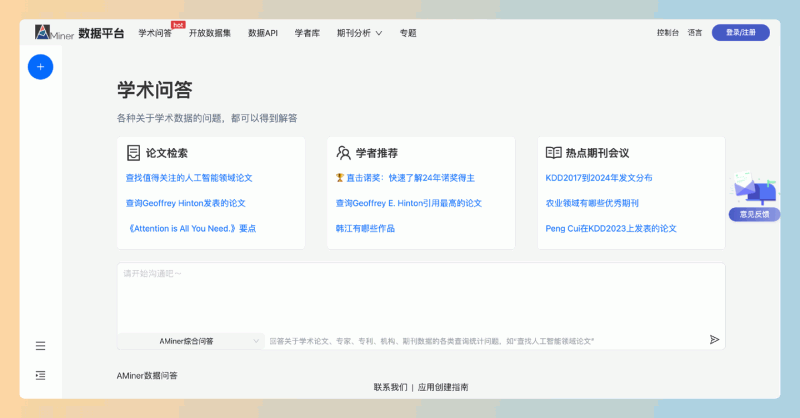Click the 意见反馈 feedback button
Screen dimensions: 800x418
pyautogui.click(x=755, y=214)
